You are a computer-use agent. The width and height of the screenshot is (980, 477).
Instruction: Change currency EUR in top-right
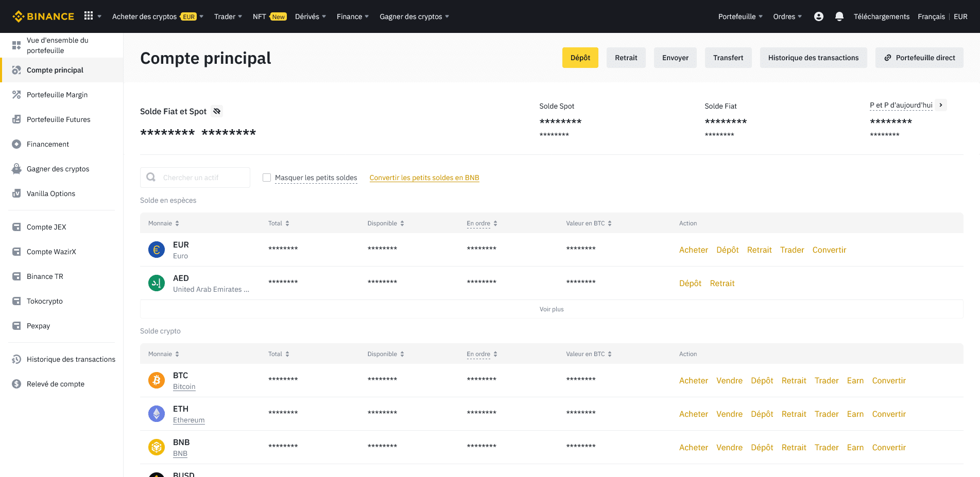click(960, 16)
